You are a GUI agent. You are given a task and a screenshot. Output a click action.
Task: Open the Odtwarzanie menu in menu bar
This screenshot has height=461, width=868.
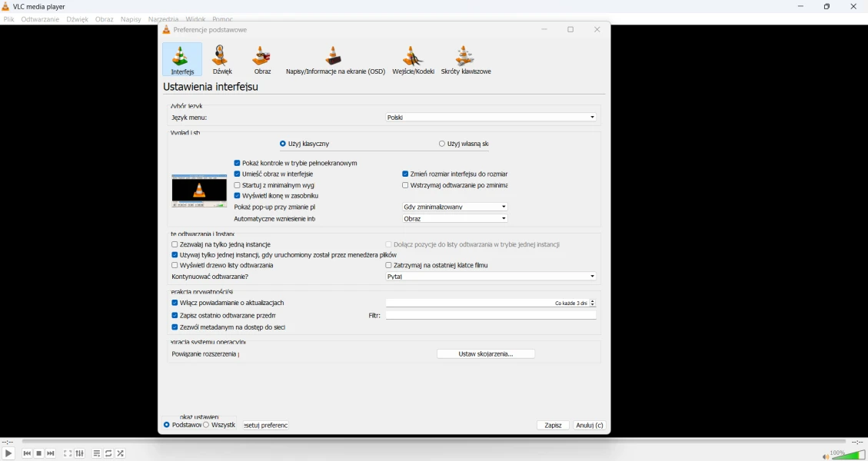tap(40, 19)
